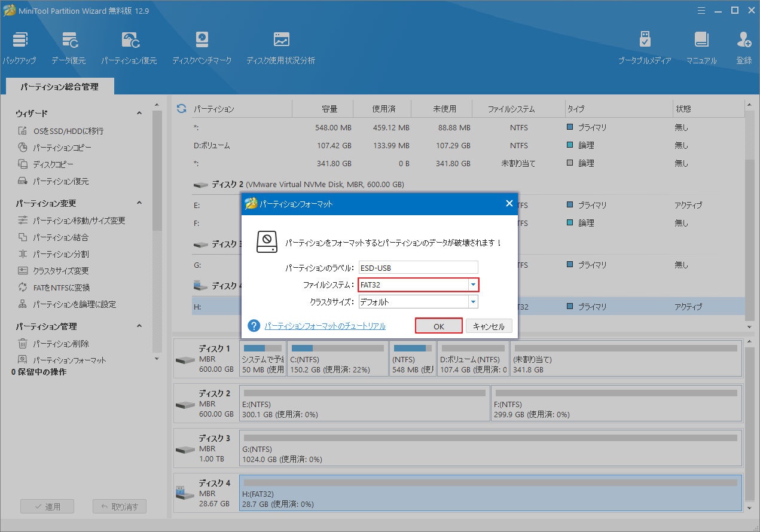Click the 取り消す button
This screenshot has height=532, width=760.
point(119,506)
